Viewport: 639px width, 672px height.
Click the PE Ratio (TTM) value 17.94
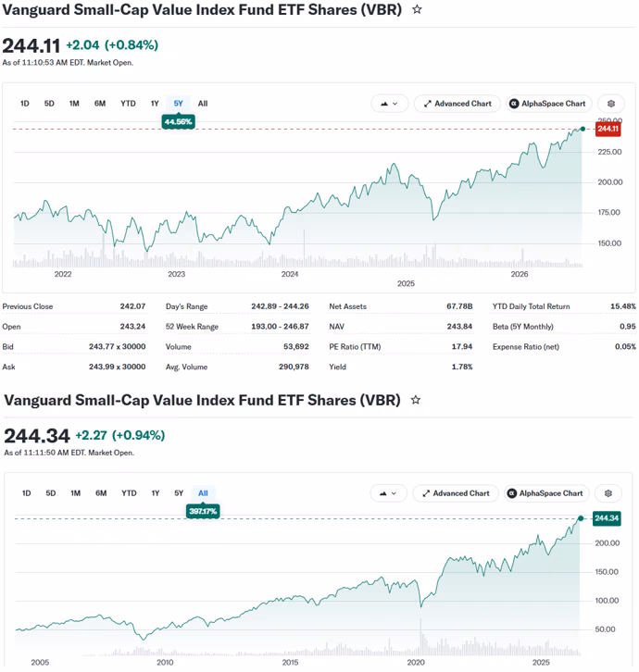pyautogui.click(x=462, y=346)
